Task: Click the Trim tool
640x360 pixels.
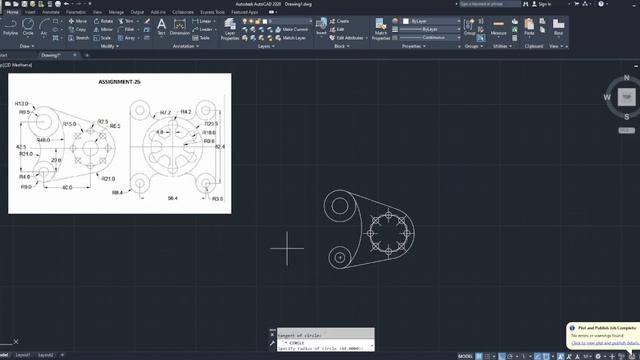Action: (126, 21)
